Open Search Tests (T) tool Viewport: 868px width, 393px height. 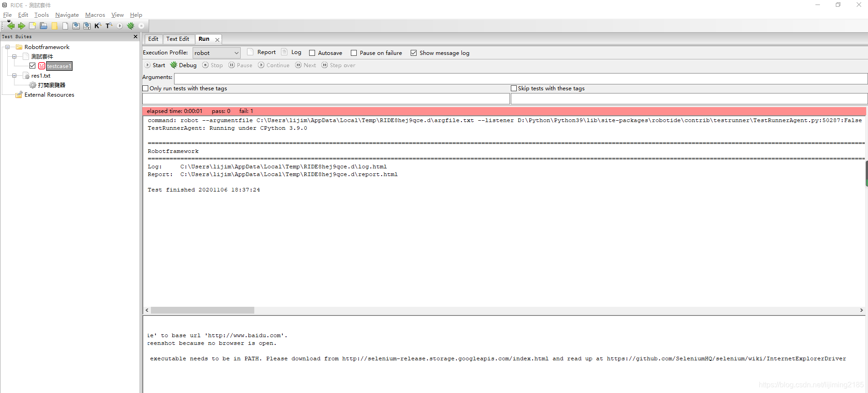click(109, 26)
